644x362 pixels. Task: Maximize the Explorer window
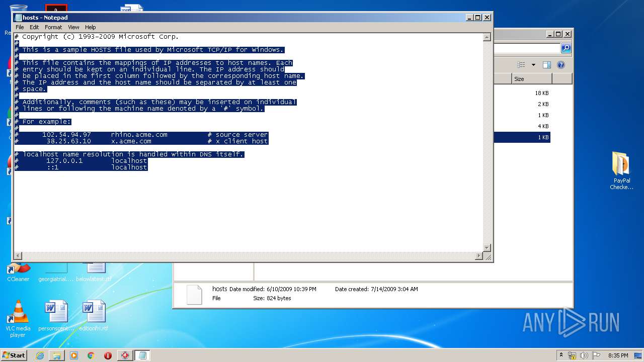558,34
